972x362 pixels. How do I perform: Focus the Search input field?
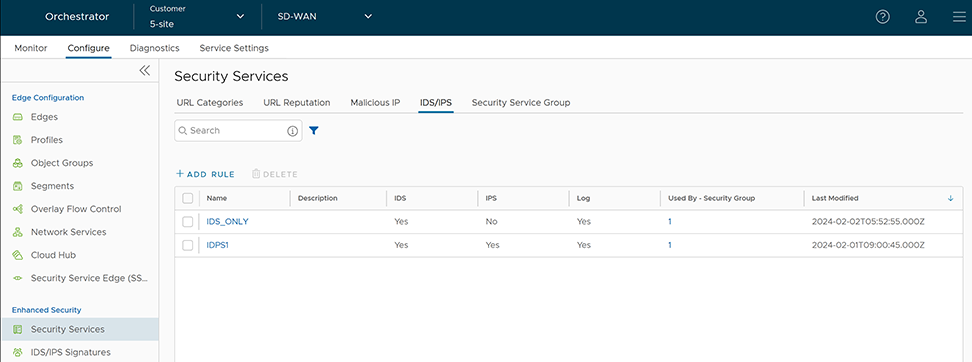click(238, 131)
